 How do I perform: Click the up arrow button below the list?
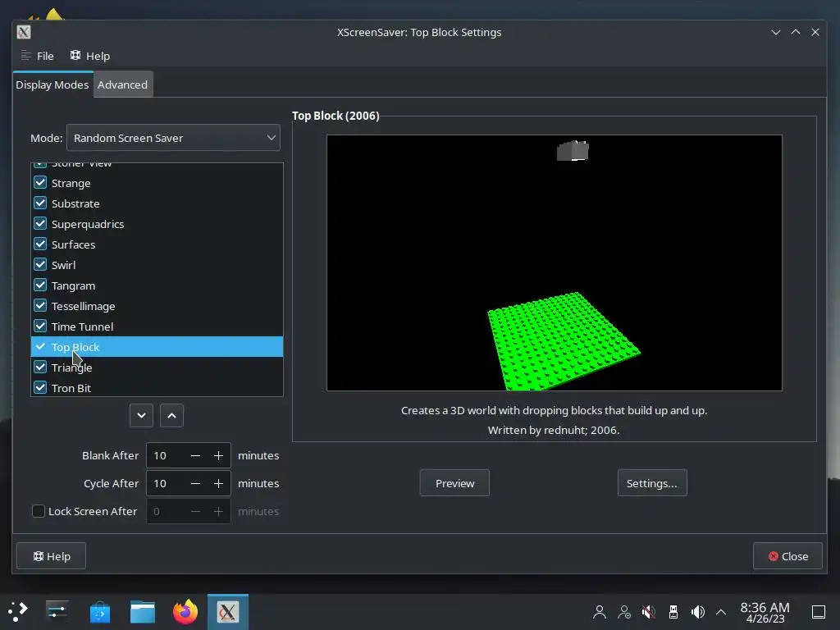point(172,416)
